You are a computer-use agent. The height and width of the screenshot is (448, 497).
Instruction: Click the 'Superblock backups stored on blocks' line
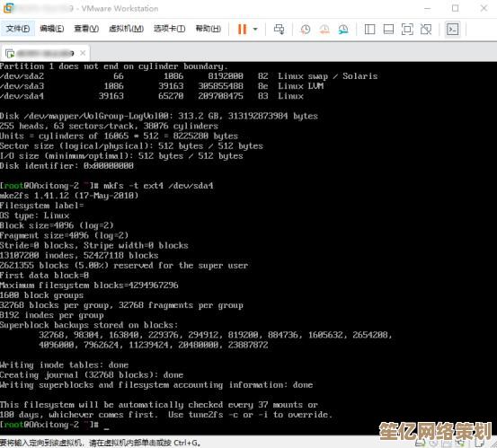click(x=89, y=325)
